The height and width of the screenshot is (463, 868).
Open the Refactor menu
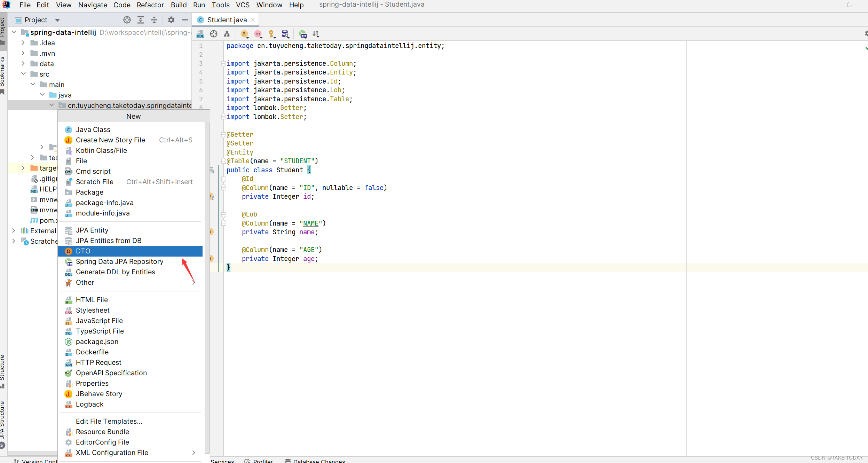150,5
